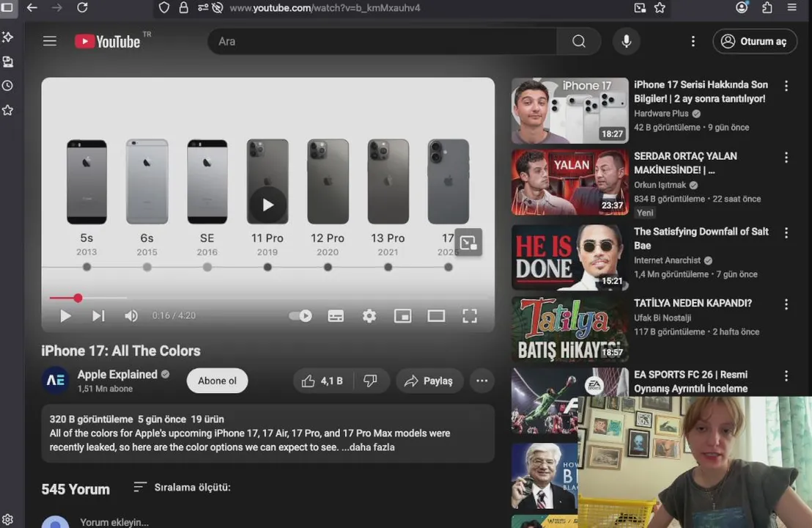
Task: Enter full screen mode
Action: 470,315
